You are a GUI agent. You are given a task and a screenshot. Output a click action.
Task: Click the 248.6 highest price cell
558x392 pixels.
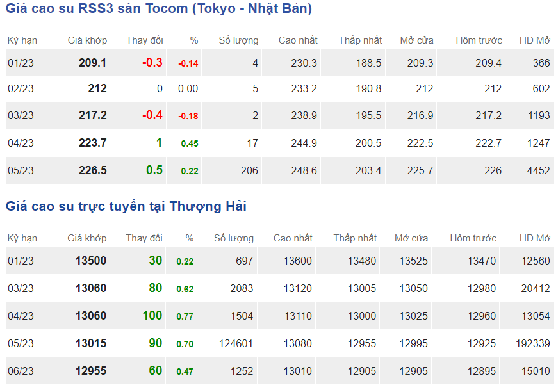[x=302, y=170]
